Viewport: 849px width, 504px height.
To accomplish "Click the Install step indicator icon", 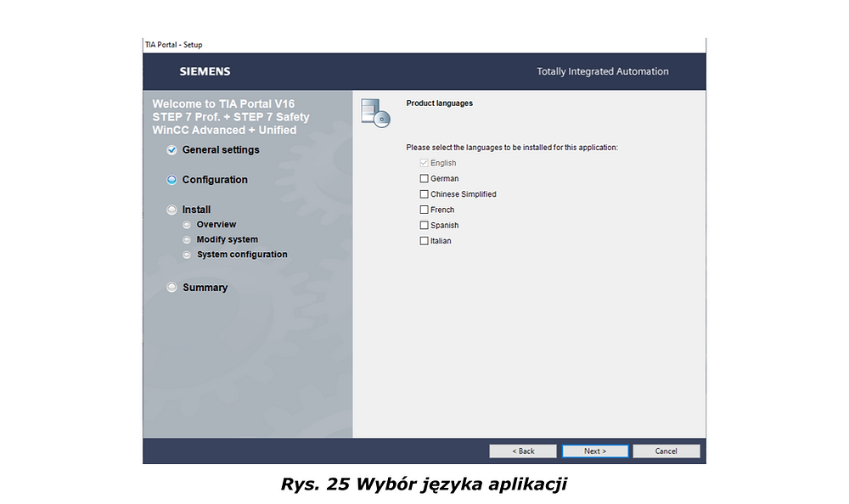I will (x=171, y=210).
